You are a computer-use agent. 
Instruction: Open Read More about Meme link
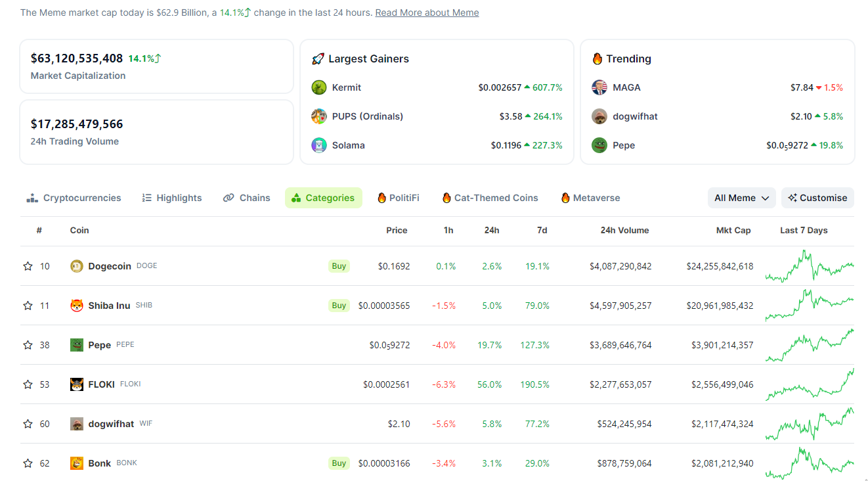427,12
